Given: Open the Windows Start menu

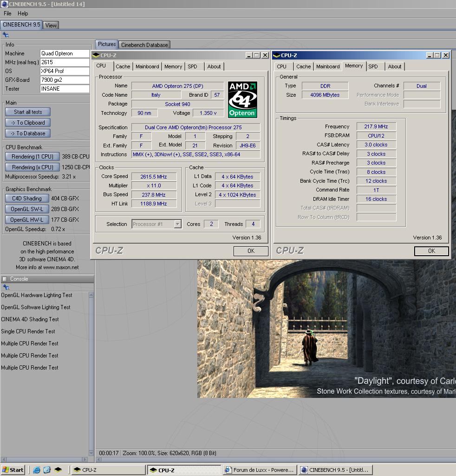Looking at the screenshot, I should click(x=13, y=470).
